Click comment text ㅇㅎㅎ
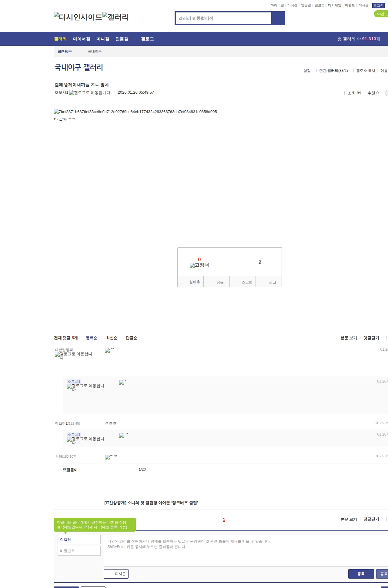 (111, 423)
